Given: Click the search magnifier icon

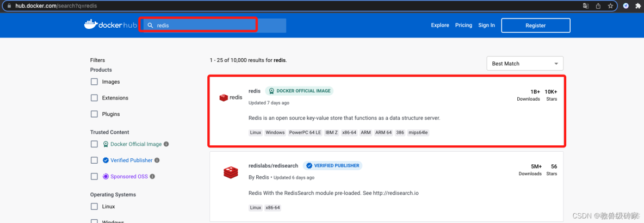Looking at the screenshot, I should click(x=150, y=26).
